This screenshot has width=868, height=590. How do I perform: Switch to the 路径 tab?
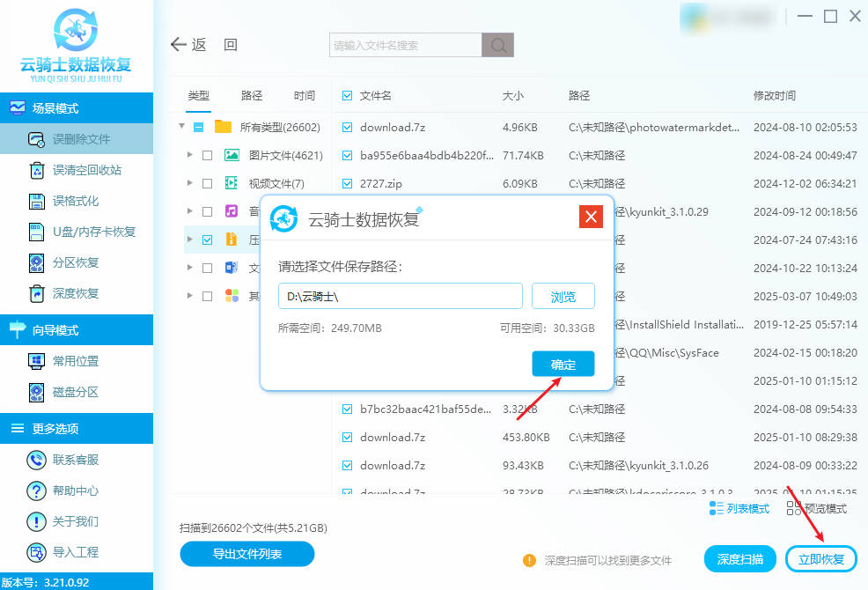(252, 96)
